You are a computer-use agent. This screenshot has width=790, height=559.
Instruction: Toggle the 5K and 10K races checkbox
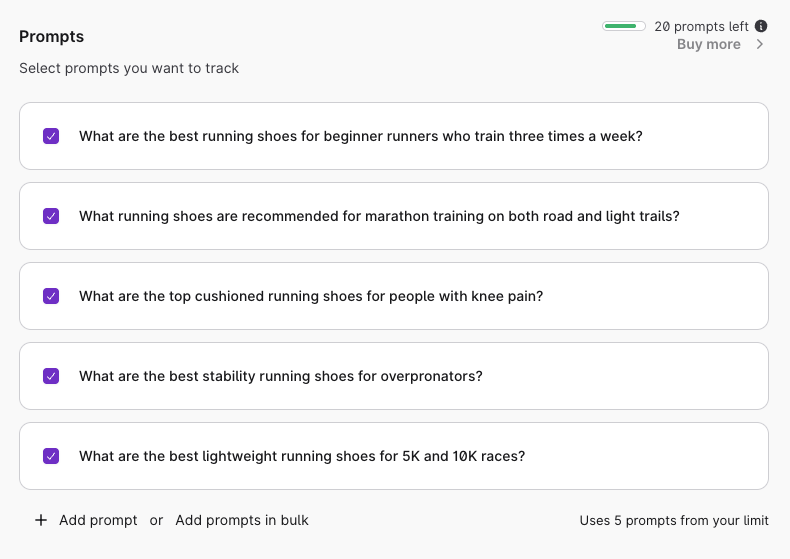point(51,456)
